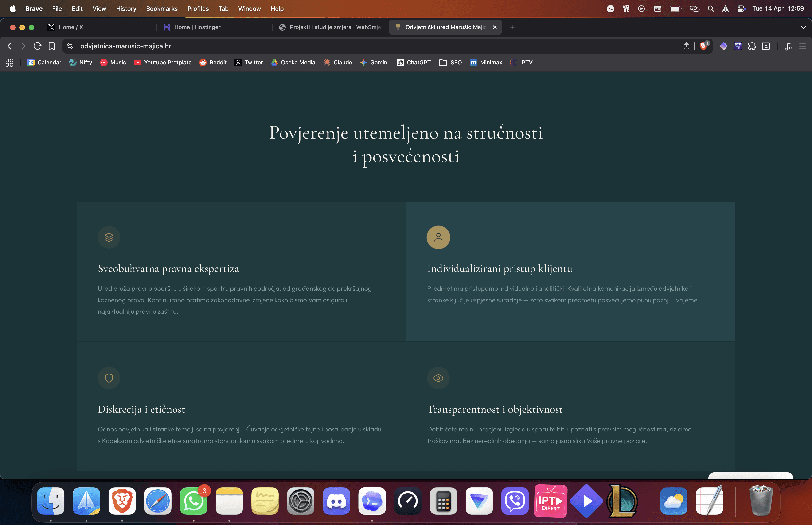
Task: Open the search-in-sidebar icon
Action: point(766,46)
